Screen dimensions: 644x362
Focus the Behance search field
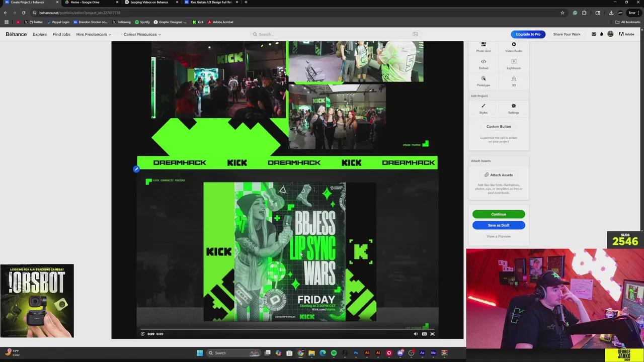point(335,34)
